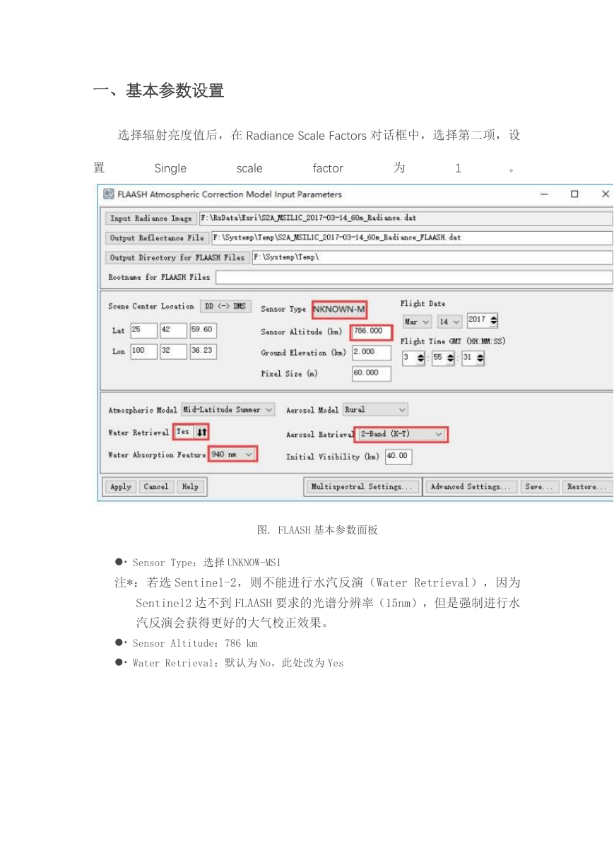Open the Water Absorption Feature dropdown
This screenshot has height=868, width=614.
point(232,454)
